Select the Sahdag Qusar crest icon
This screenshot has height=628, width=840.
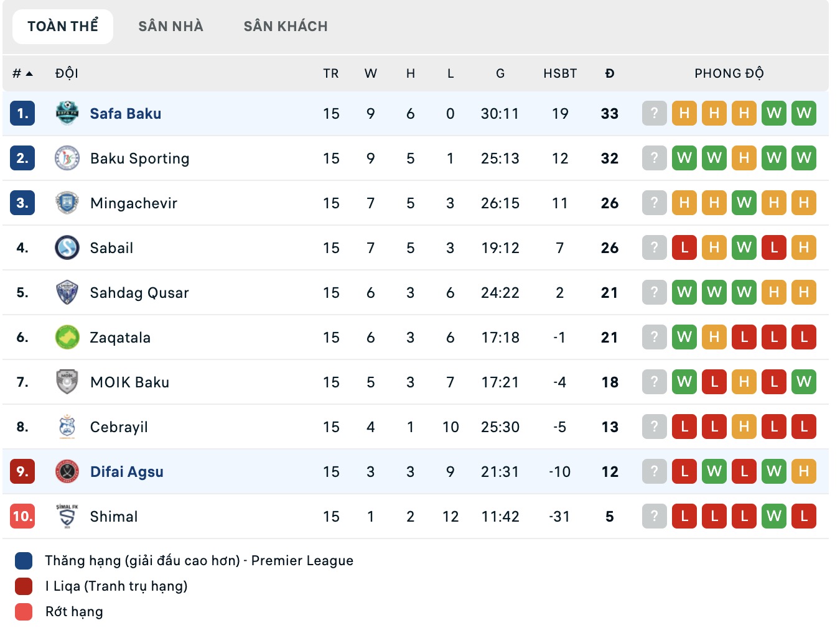pos(67,292)
